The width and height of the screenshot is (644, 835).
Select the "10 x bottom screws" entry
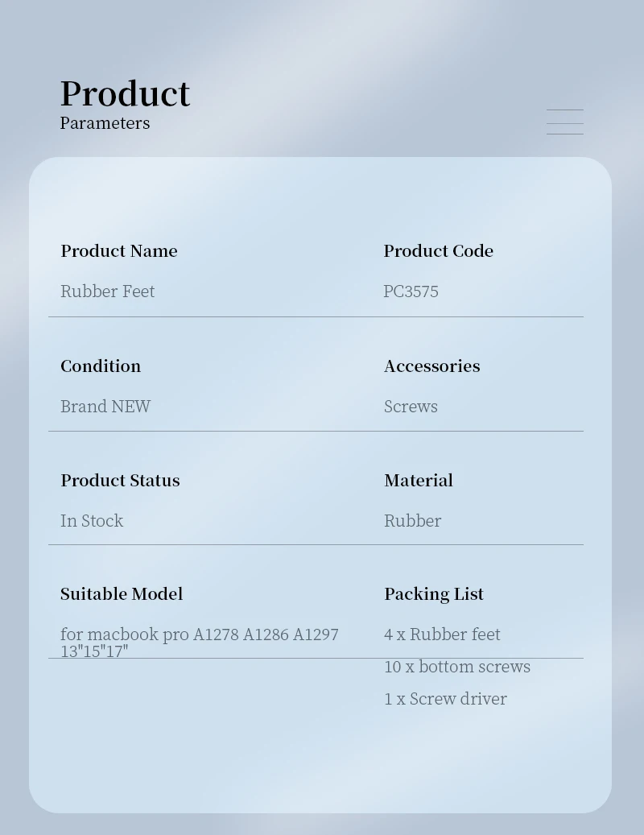[x=457, y=667]
